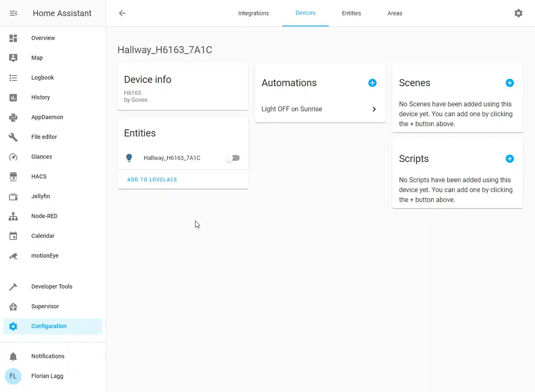This screenshot has height=392, width=535.
Task: Collapse the sidebar using the hamburger icon
Action: coord(14,13)
